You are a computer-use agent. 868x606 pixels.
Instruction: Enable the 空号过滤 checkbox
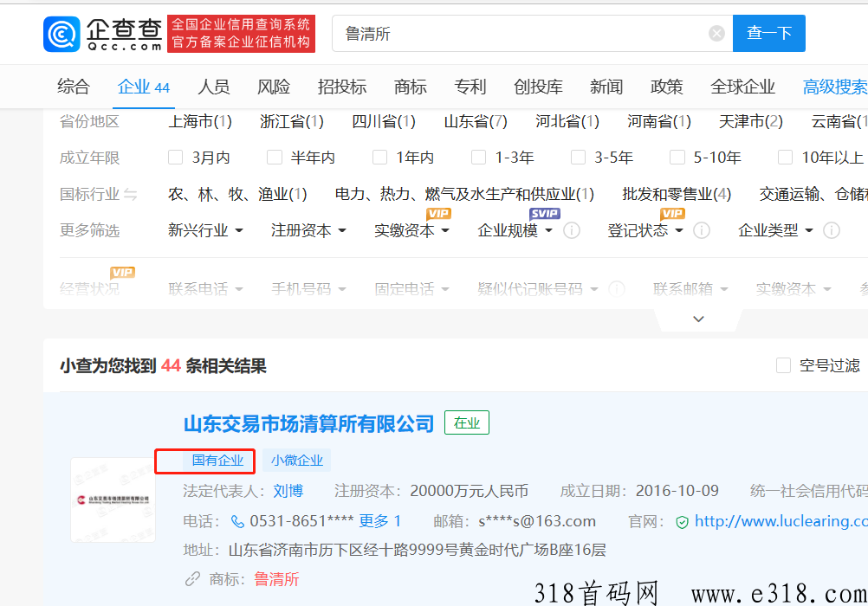click(783, 365)
